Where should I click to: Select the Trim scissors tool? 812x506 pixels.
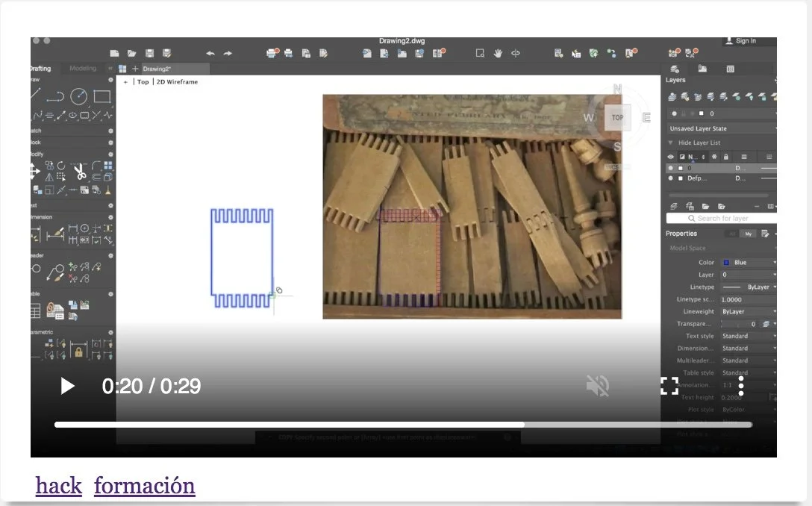80,170
